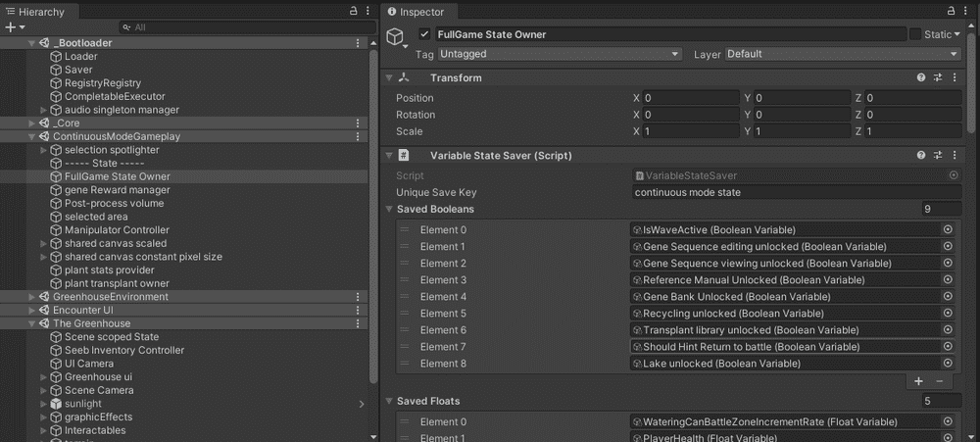Expand the GreenhouseEnvironment scene
The image size is (980, 442).
(31, 297)
